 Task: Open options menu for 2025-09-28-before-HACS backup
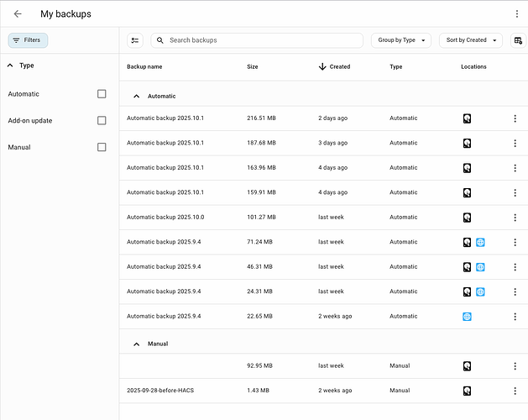(515, 391)
